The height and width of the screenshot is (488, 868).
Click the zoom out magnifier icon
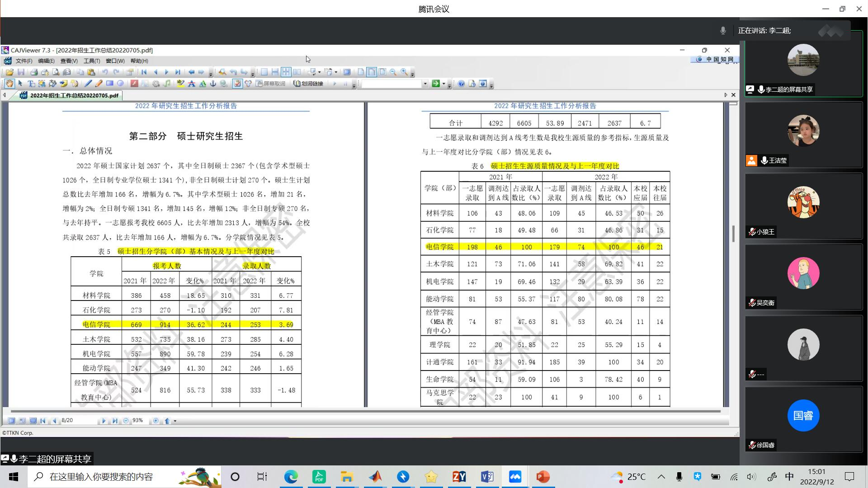pyautogui.click(x=393, y=72)
